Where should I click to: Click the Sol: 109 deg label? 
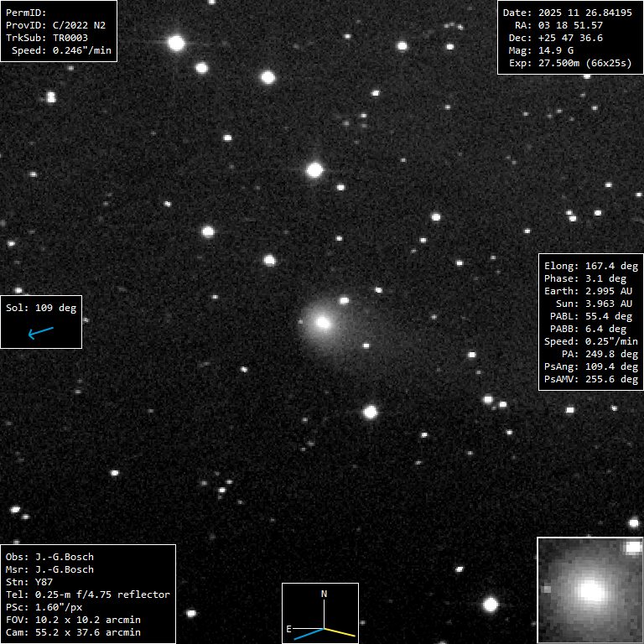pyautogui.click(x=41, y=308)
